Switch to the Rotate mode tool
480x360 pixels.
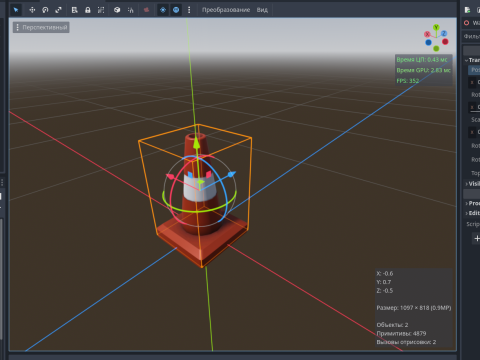point(45,10)
